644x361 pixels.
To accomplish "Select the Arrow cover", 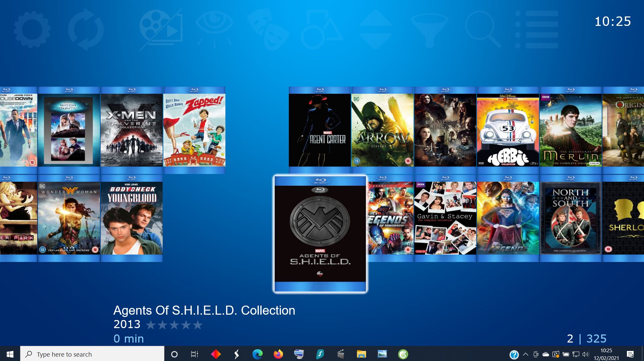I will tap(382, 130).
